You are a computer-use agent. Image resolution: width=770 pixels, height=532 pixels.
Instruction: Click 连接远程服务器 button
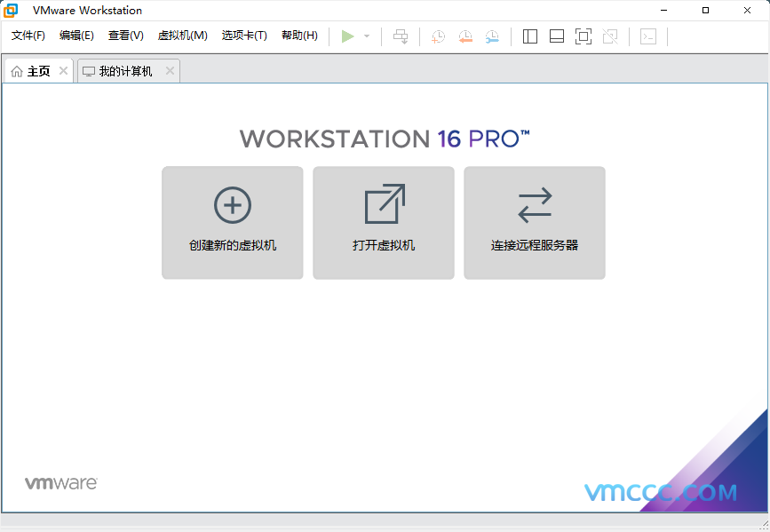(x=535, y=223)
